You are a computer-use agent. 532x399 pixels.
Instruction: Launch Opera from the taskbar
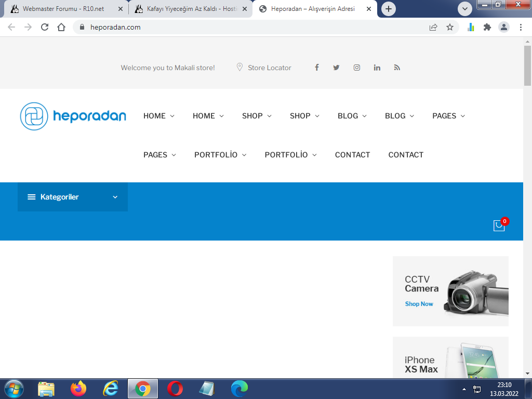pos(175,389)
